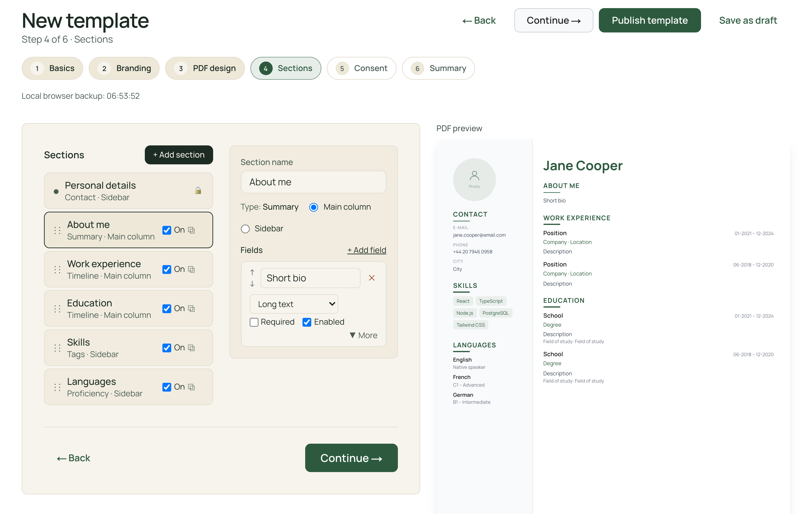Click Save as draft
Screen dimensions: 812x514
pyautogui.click(x=748, y=21)
